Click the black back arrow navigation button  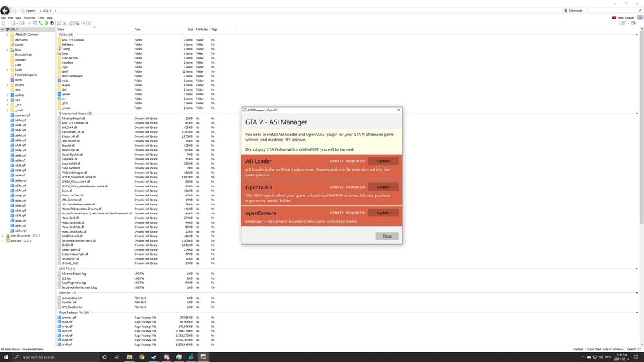click(5, 10)
